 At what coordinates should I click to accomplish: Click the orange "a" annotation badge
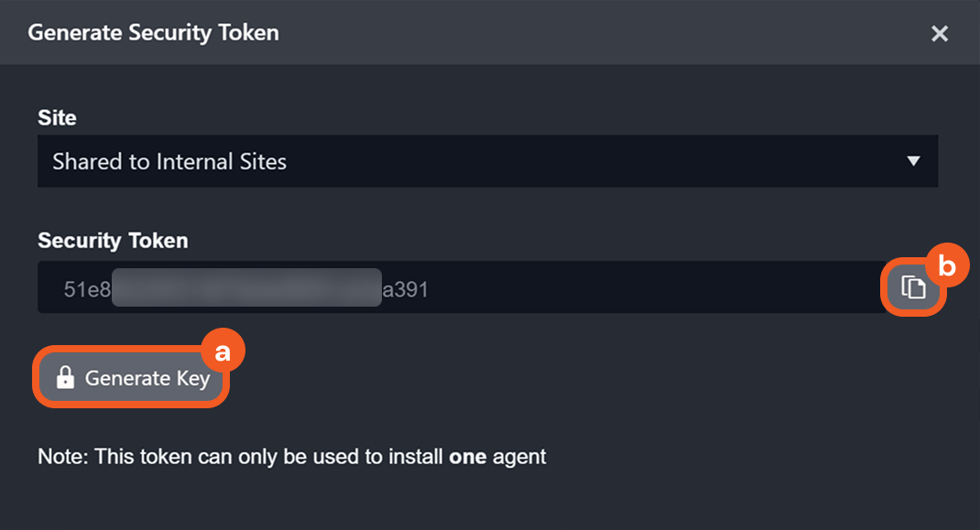(221, 352)
